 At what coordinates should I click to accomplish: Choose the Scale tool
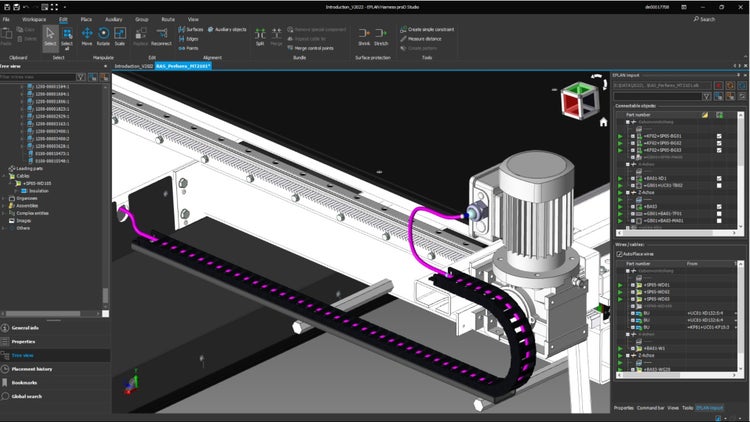point(119,35)
